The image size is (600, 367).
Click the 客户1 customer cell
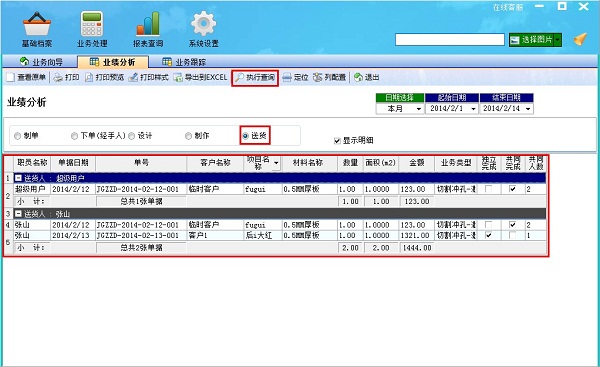tap(215, 235)
